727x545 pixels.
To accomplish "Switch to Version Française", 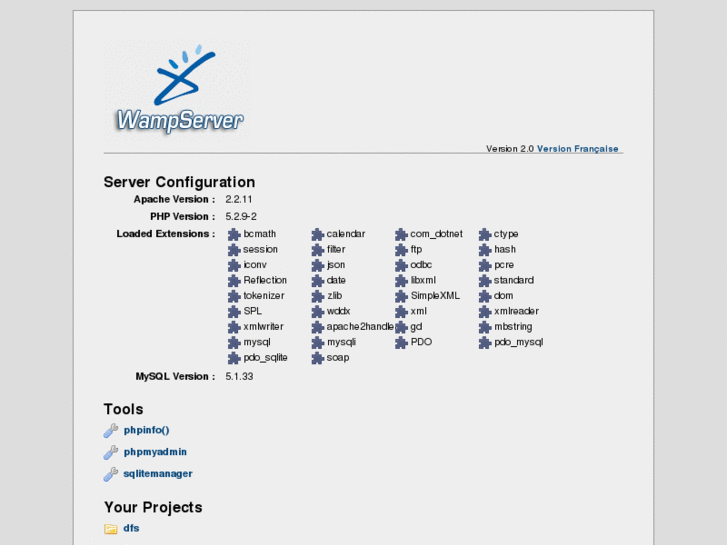I will pos(577,149).
